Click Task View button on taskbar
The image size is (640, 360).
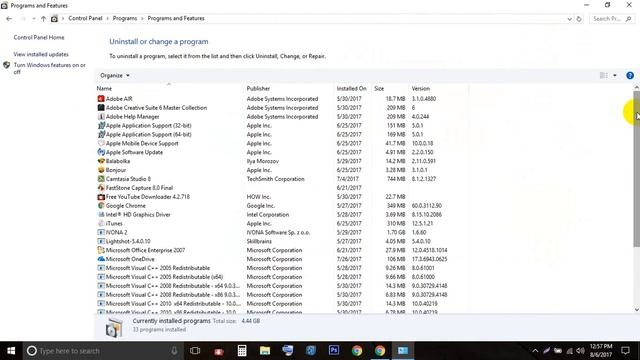coord(195,351)
